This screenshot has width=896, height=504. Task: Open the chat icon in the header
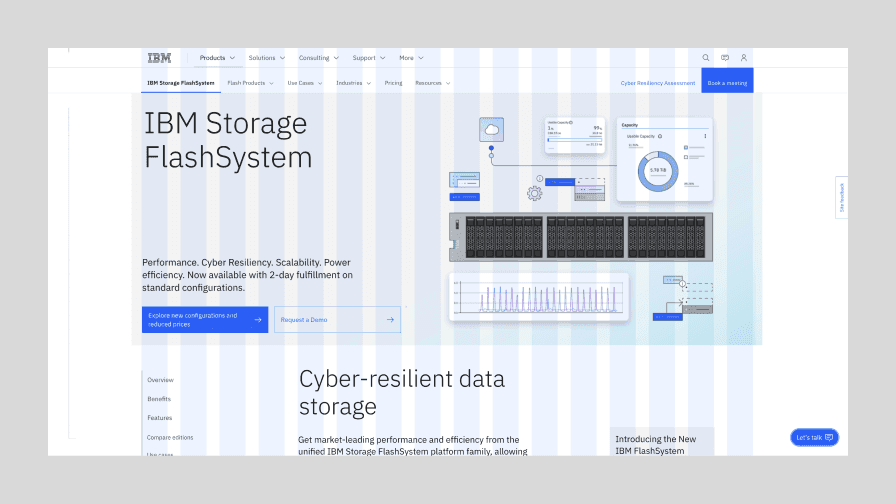point(725,58)
